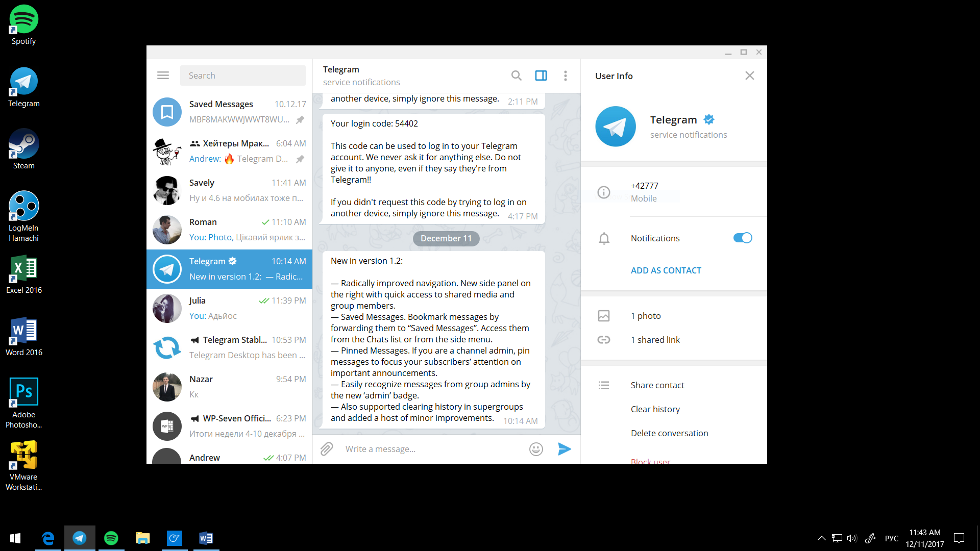The height and width of the screenshot is (551, 980).
Task: Select the Share contact menu option
Action: pyautogui.click(x=657, y=385)
